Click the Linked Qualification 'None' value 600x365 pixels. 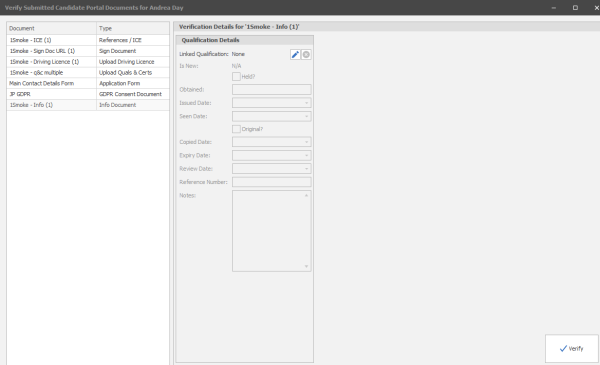pyautogui.click(x=238, y=54)
